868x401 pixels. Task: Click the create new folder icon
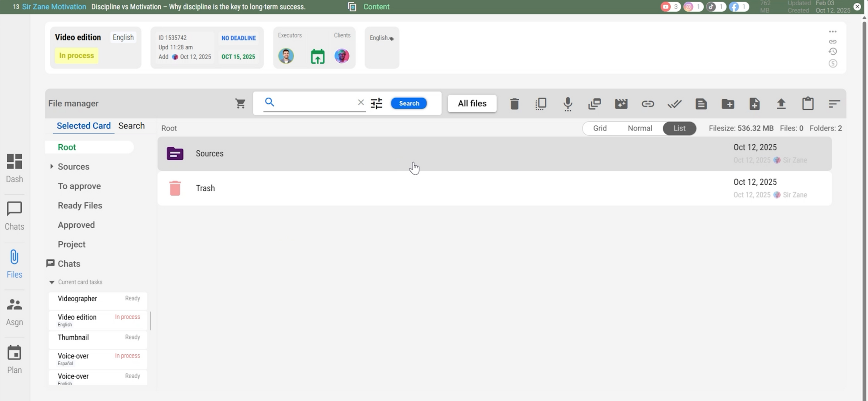(728, 104)
